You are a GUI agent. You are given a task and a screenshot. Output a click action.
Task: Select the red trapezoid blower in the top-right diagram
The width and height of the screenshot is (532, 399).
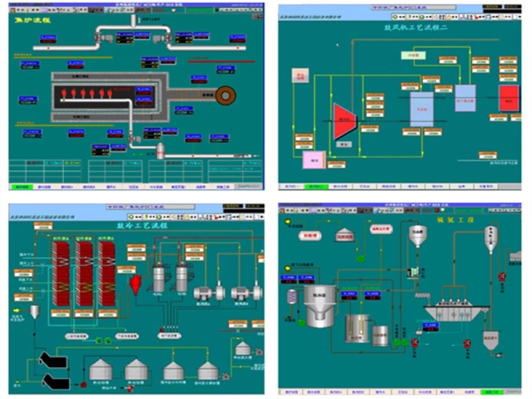[x=342, y=115]
